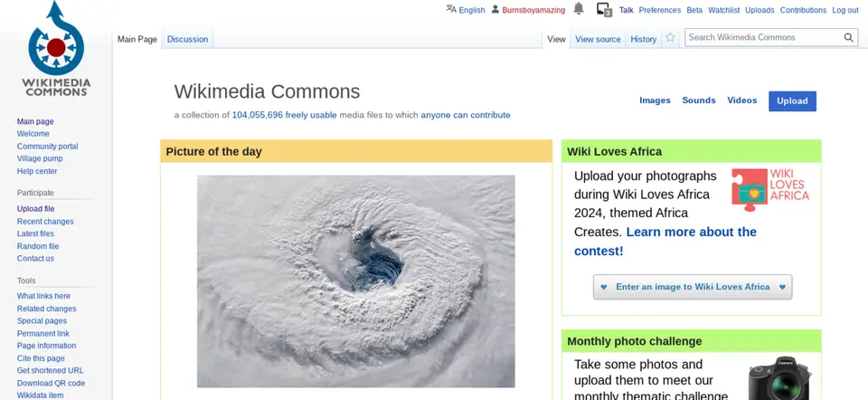Click the search magnifier icon

(x=849, y=38)
